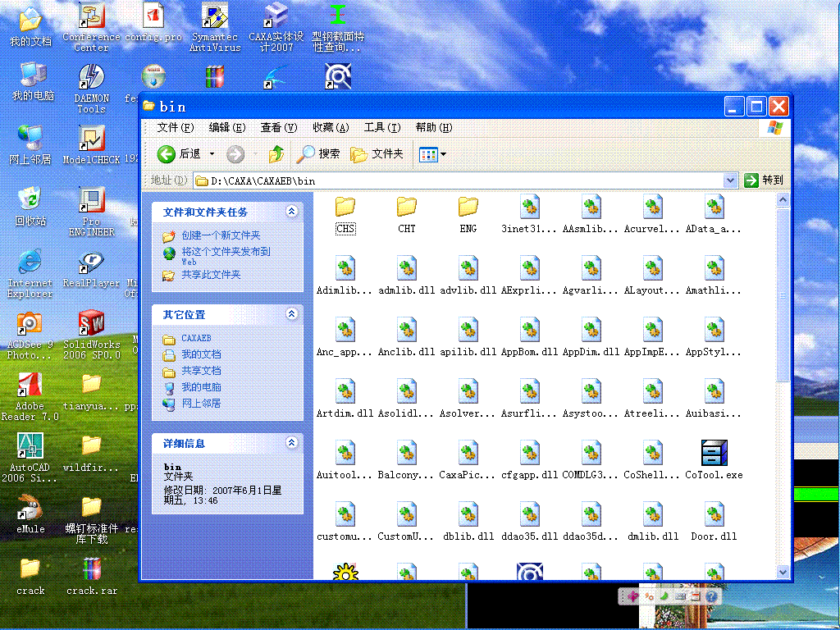840x630 pixels.
Task: Click 将这个文件夹发布到 Web link
Action: tap(226, 256)
